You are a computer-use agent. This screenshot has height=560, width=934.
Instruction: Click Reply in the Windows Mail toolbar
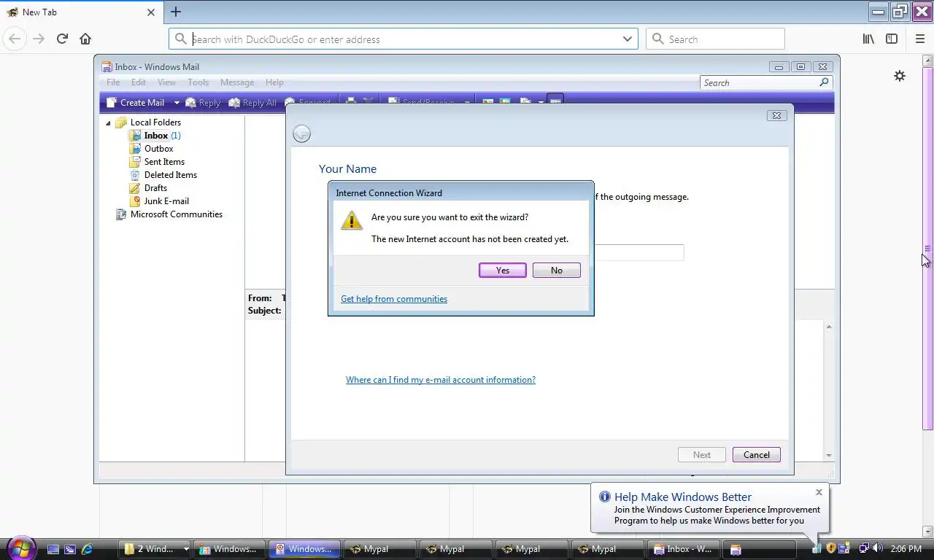click(203, 103)
